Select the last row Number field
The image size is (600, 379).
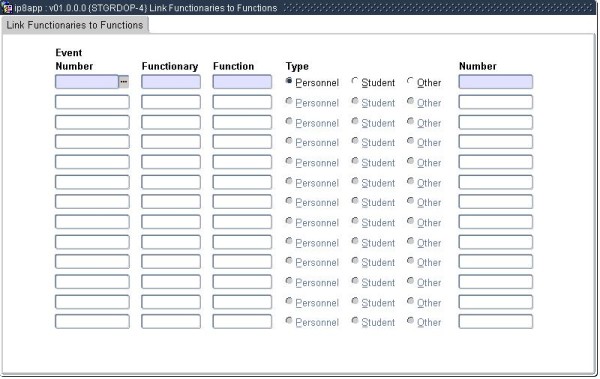point(496,322)
